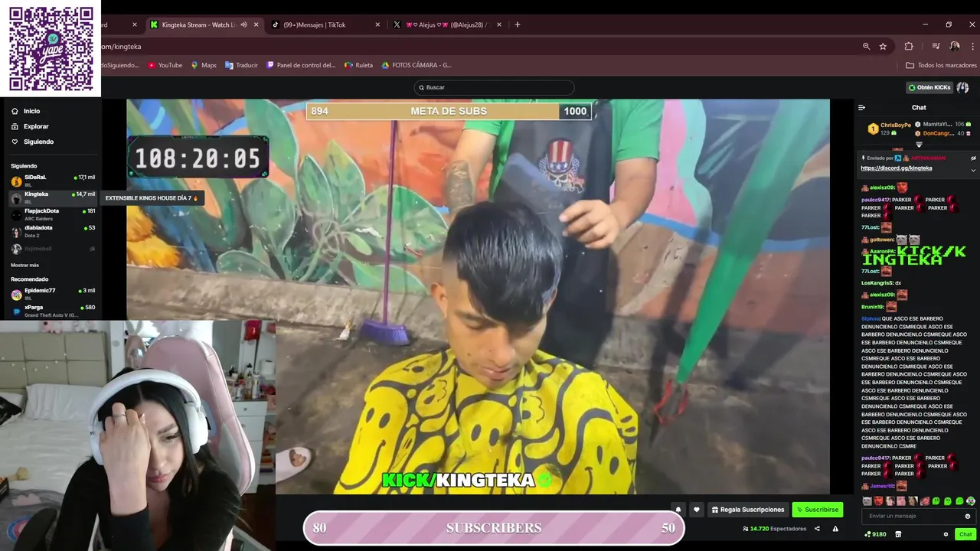This screenshot has width=980, height=551.
Task: Close the Alejus X tab
Action: [x=499, y=24]
